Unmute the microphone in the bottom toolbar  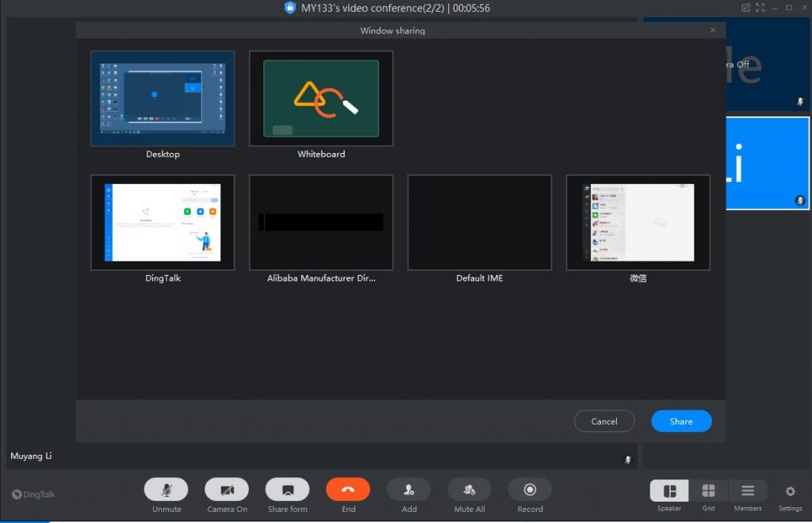pyautogui.click(x=166, y=490)
